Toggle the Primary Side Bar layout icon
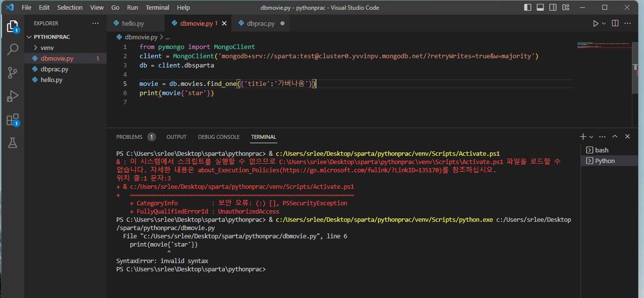 click(528, 7)
